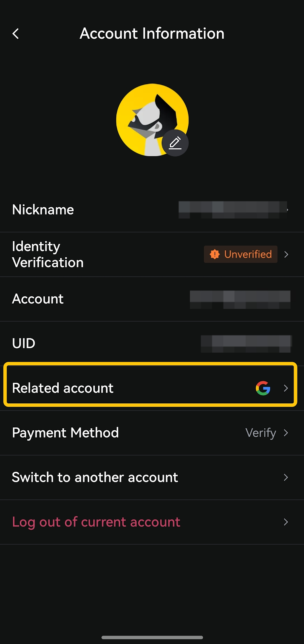Tap chevron next to Log out option
The image size is (304, 644).
coord(286,522)
